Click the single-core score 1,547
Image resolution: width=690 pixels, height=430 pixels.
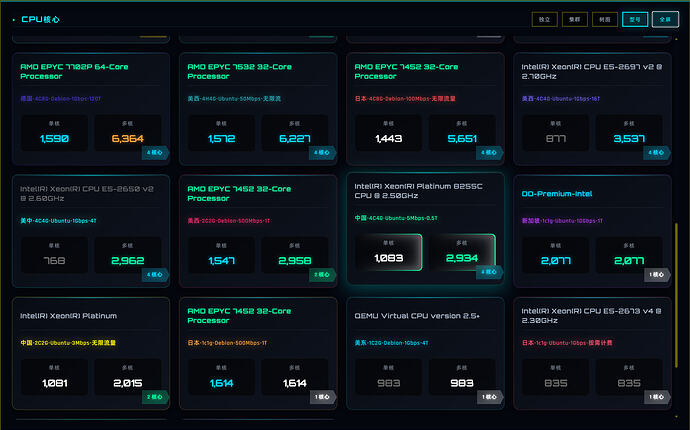221,261
